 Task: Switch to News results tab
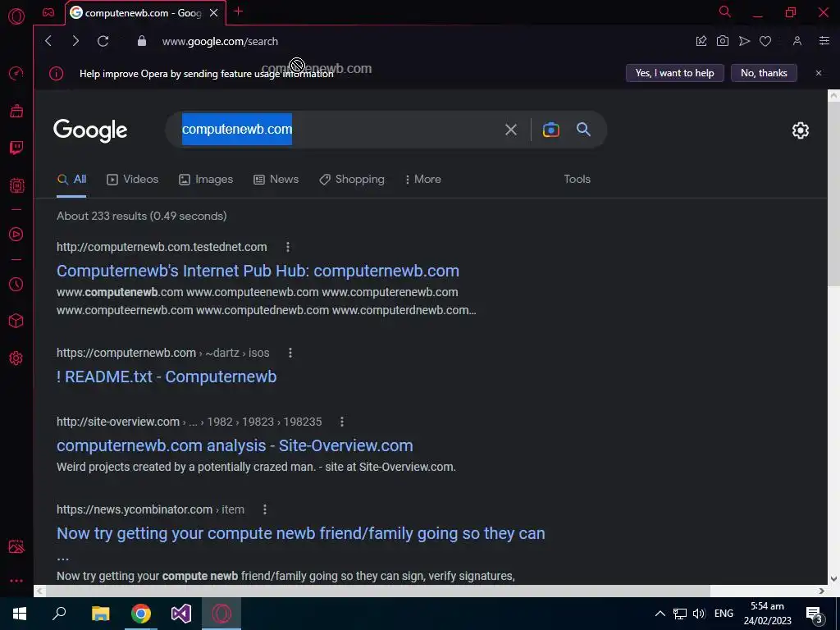pyautogui.click(x=276, y=180)
